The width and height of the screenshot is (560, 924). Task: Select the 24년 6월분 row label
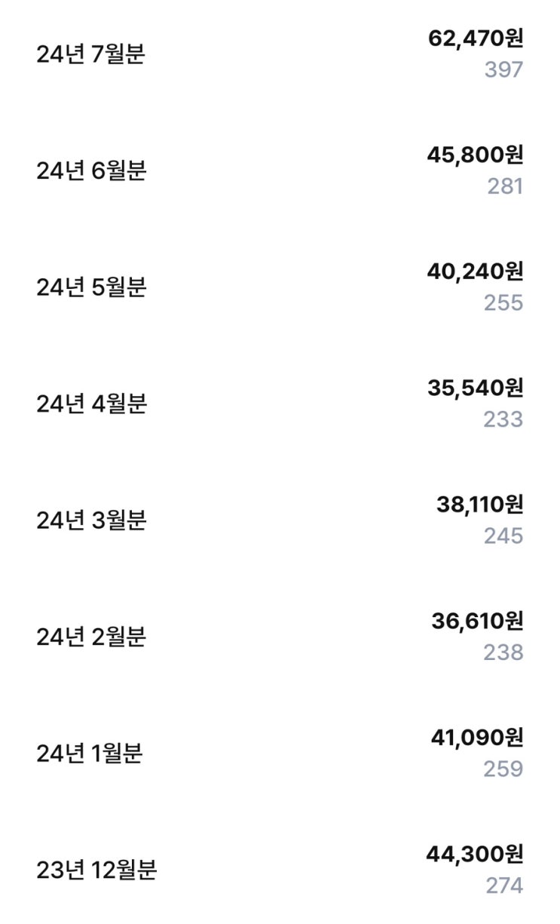point(90,171)
